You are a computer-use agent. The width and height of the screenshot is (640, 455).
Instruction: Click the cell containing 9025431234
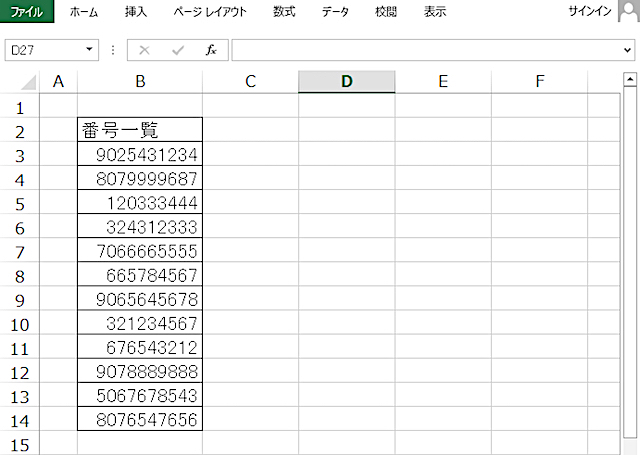pos(140,155)
